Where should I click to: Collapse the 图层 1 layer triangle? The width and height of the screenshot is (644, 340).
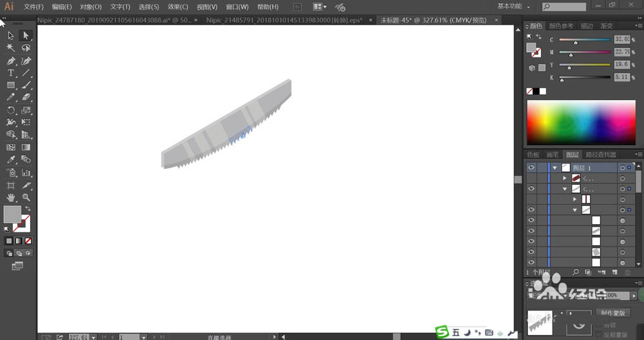[555, 168]
